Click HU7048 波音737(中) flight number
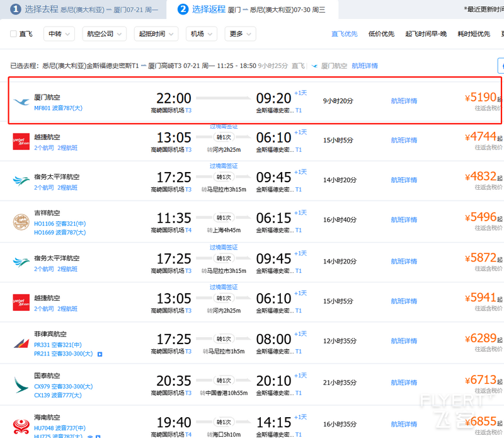504x438 pixels. 60,429
